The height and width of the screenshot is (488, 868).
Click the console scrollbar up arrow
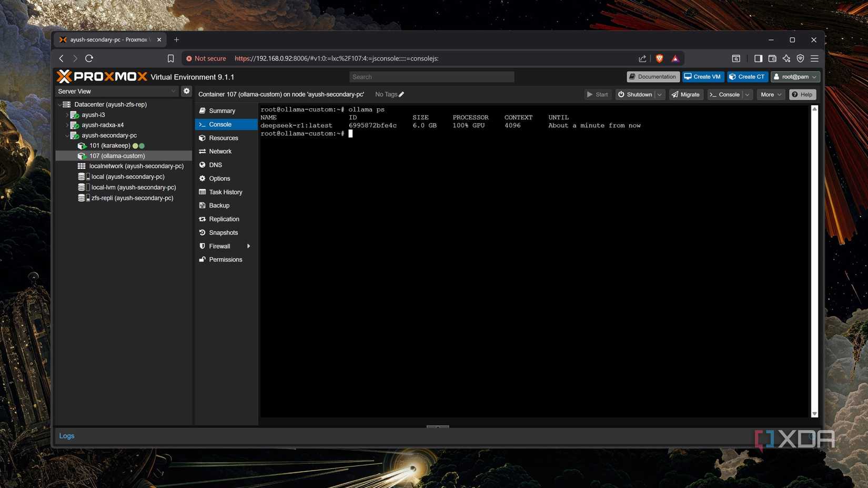coord(814,109)
